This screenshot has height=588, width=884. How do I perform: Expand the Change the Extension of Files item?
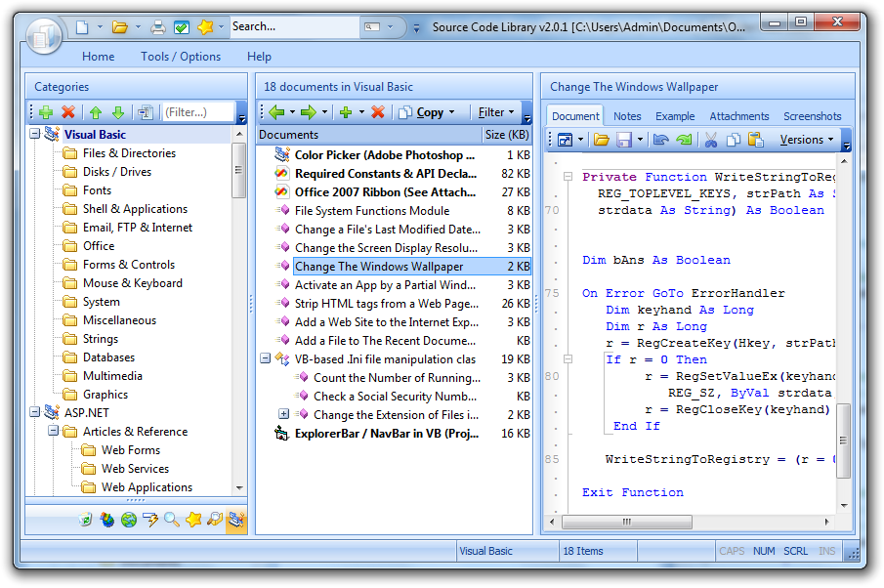[x=283, y=415]
